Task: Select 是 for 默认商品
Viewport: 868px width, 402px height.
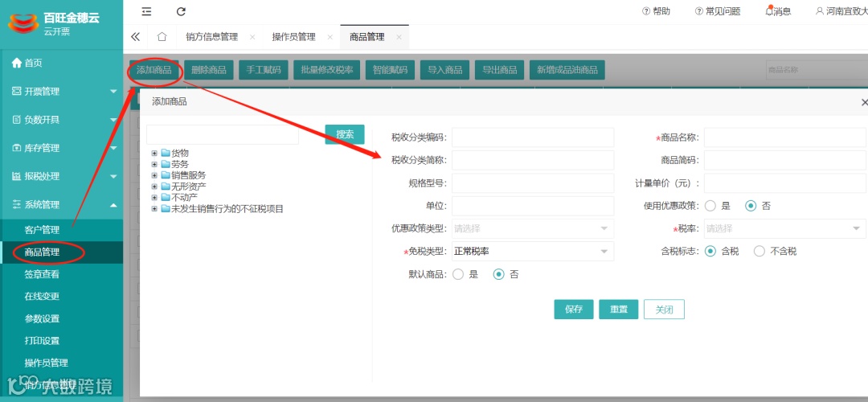Action: click(458, 274)
